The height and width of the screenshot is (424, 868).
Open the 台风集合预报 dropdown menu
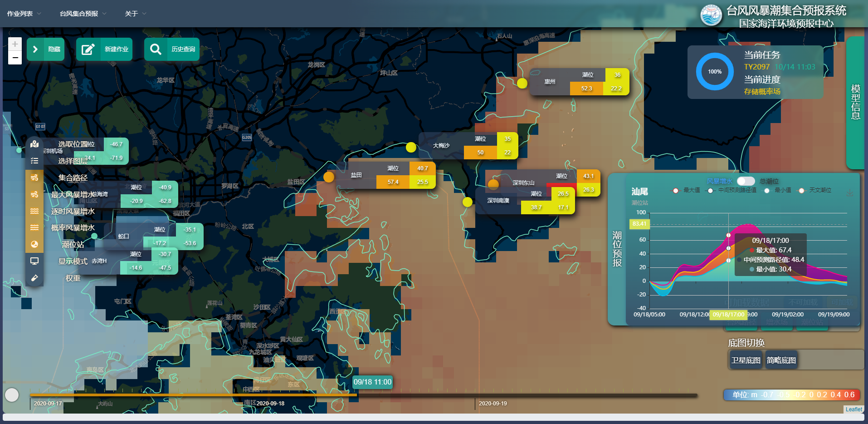tap(83, 14)
